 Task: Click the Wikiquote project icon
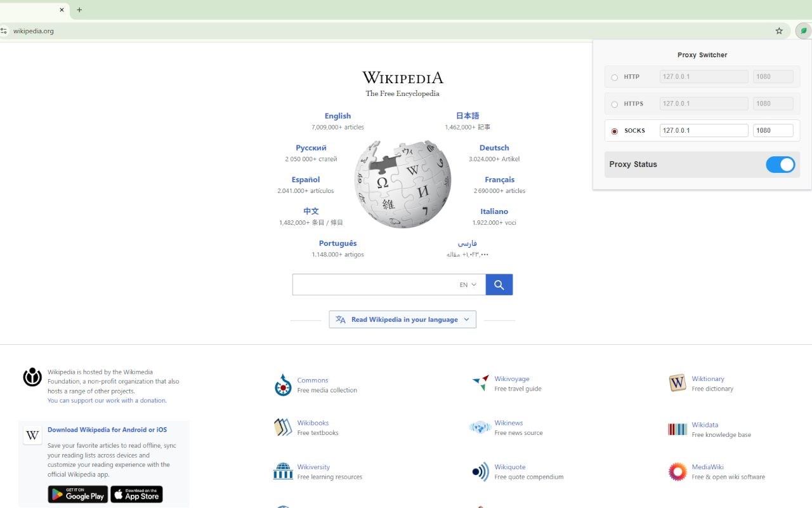click(x=481, y=472)
